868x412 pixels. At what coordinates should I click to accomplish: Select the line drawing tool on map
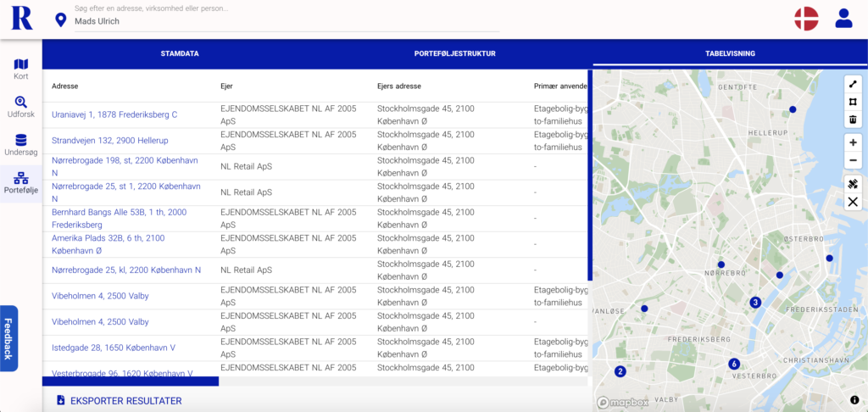(853, 84)
